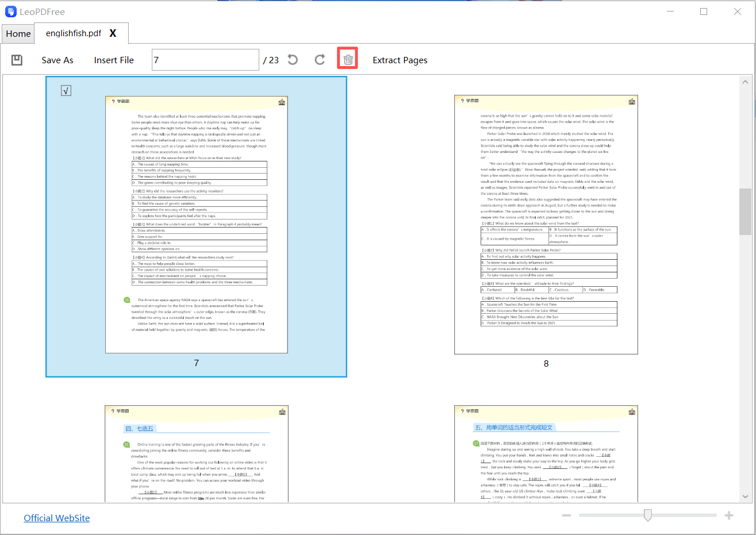Viewport: 756px width, 535px height.
Task: Select the englishfish.pdf document tab
Action: [x=75, y=33]
